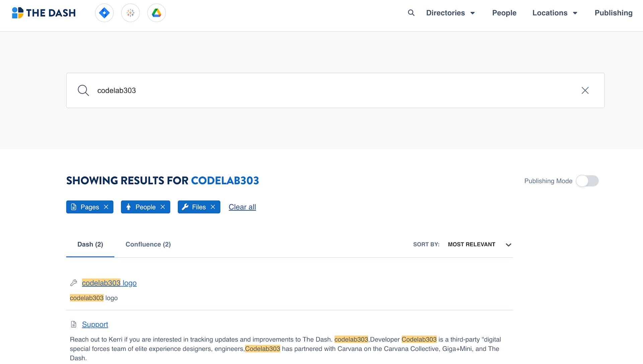Open the codelab303 logo result link
The image size is (643, 364).
[x=109, y=283]
